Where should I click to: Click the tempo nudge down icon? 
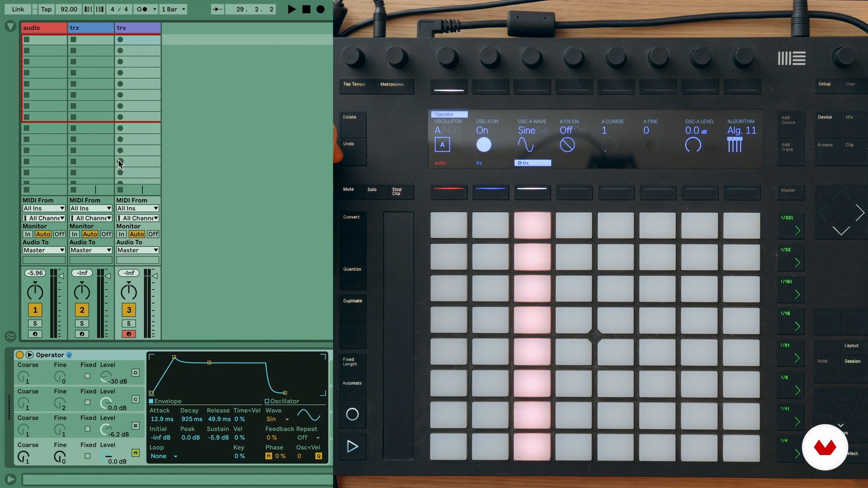pyautogui.click(x=88, y=9)
